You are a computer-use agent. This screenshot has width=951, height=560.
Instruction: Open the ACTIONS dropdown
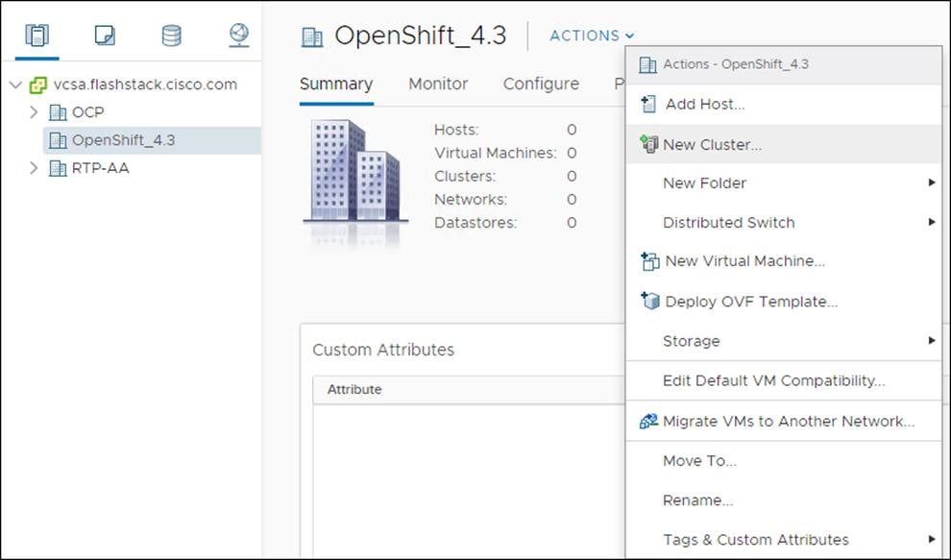(x=592, y=36)
